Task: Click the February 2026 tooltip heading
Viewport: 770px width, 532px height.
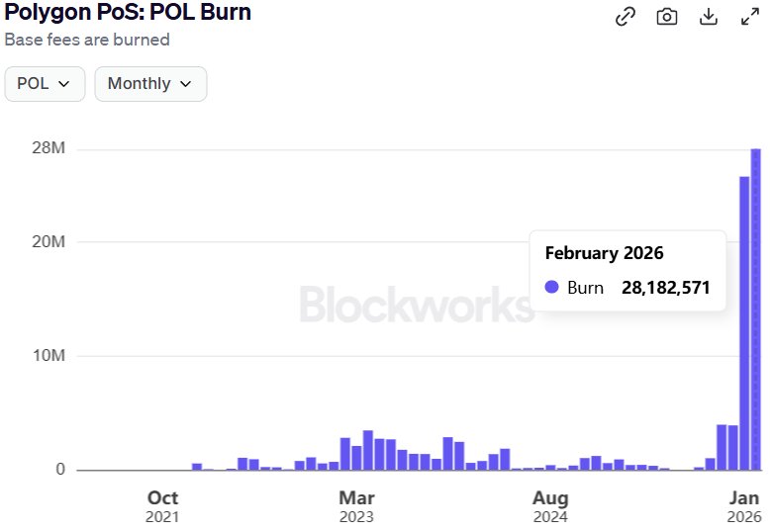Action: click(x=604, y=253)
